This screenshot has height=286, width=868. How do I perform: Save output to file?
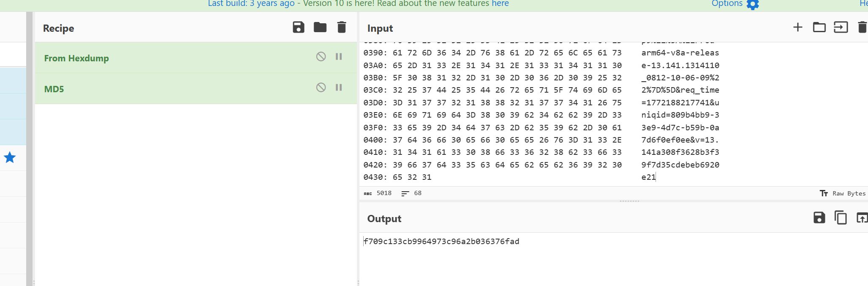point(819,218)
